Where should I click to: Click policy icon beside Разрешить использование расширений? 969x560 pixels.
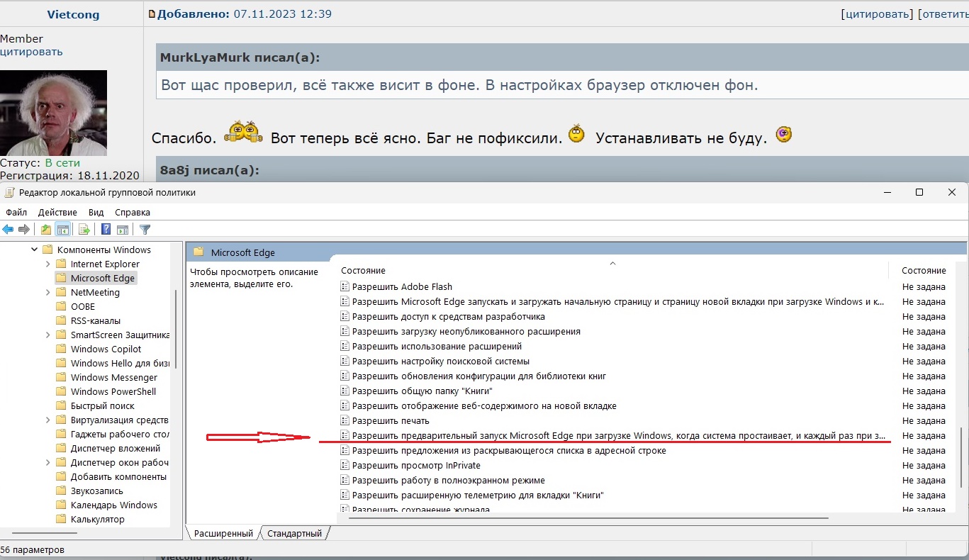pyautogui.click(x=345, y=347)
